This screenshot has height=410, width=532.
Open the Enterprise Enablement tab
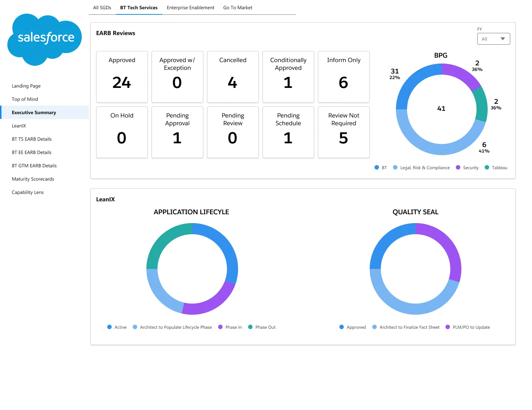coord(190,7)
